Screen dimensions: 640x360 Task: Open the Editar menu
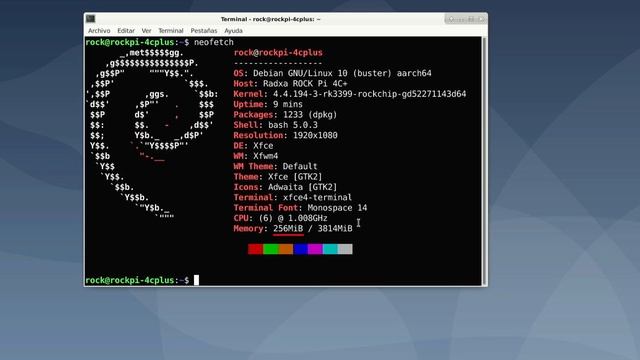click(126, 31)
